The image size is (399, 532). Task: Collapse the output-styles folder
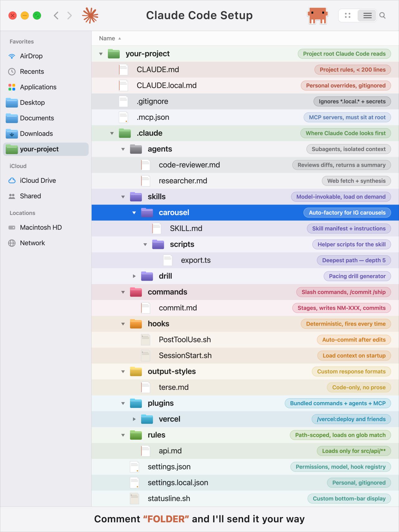tap(123, 372)
